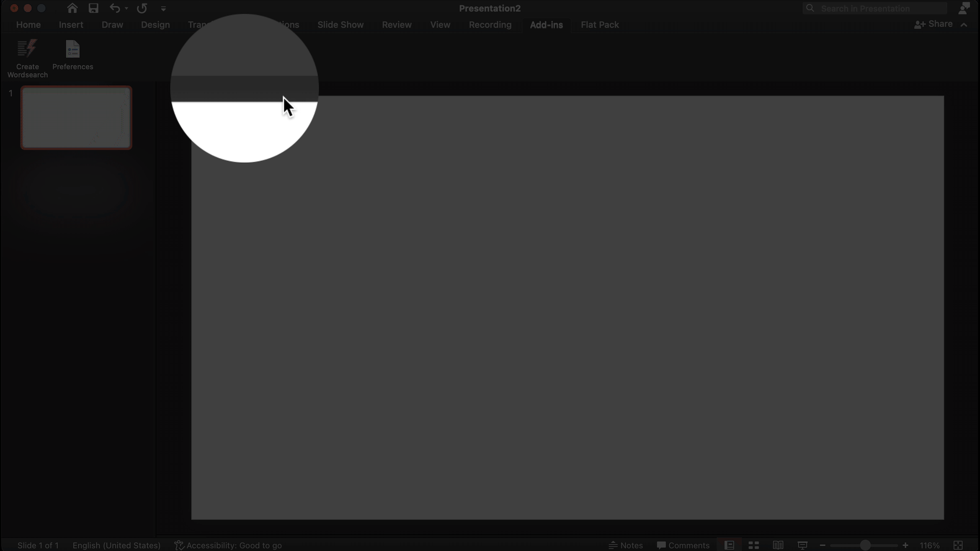The width and height of the screenshot is (980, 551).
Task: Open the Draw tab
Action: point(112,24)
